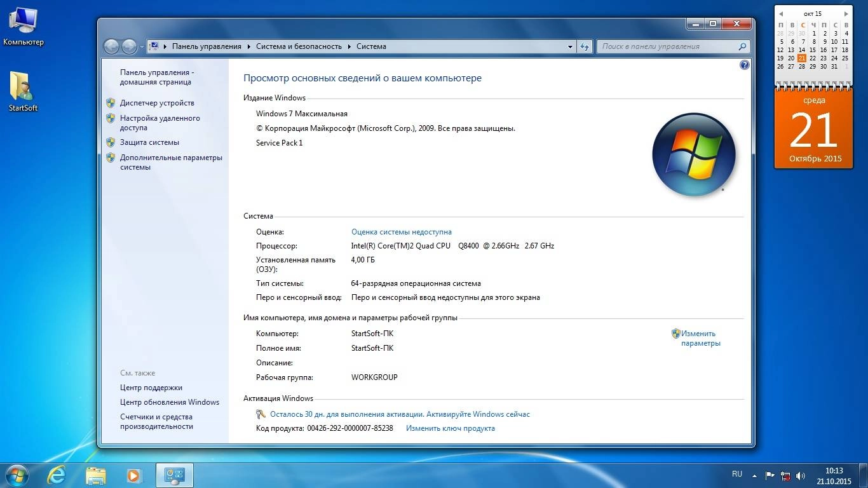The image size is (868, 488).
Task: Click the keys icon beside the activation notice
Action: (261, 414)
